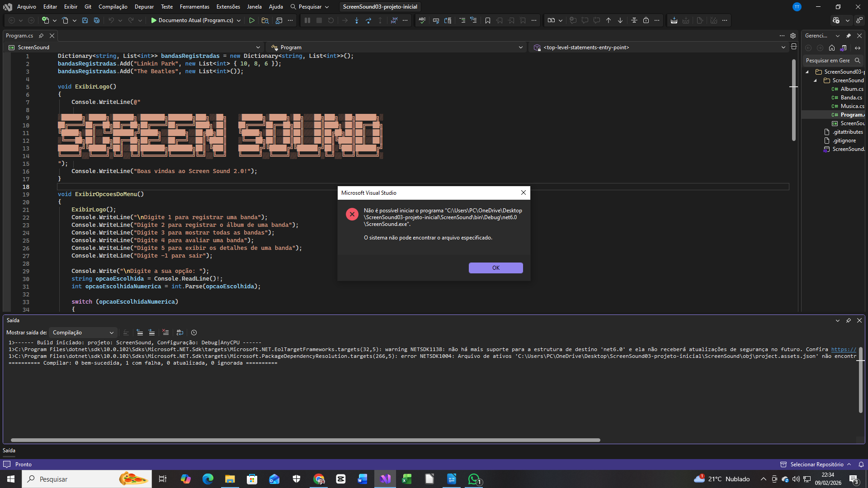868x488 pixels.
Task: Click the Clear All output icon
Action: click(x=165, y=333)
